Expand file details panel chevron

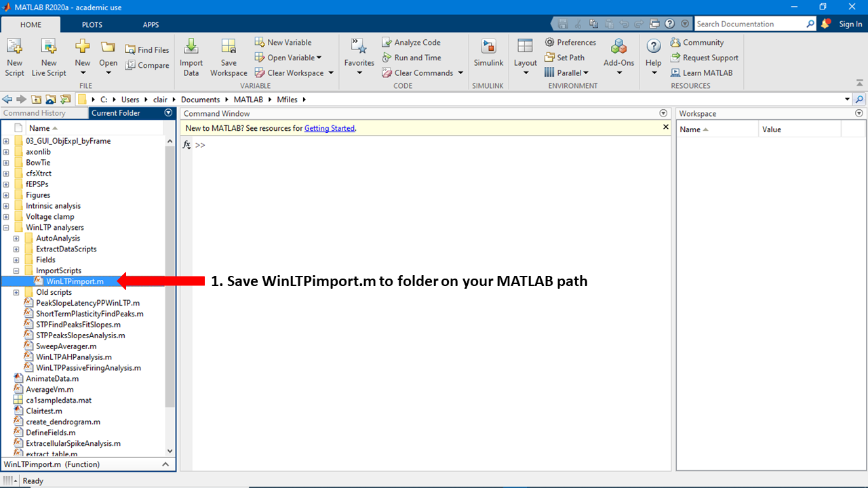coord(165,464)
